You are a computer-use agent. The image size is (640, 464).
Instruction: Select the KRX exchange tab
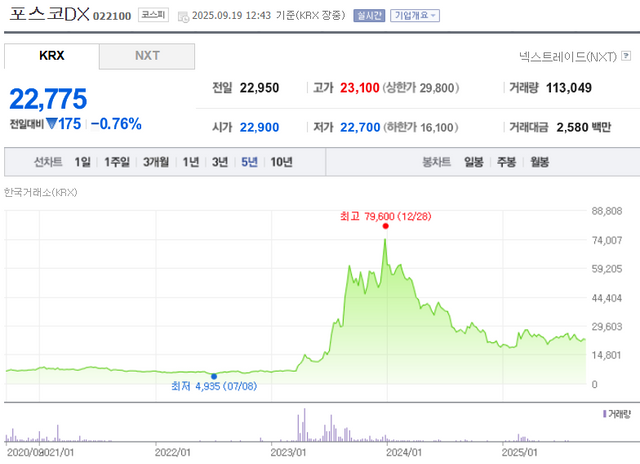[x=51, y=56]
